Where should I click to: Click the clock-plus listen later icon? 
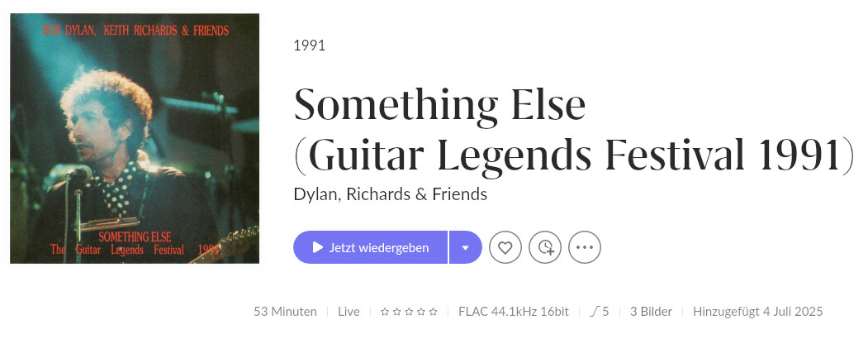(545, 247)
